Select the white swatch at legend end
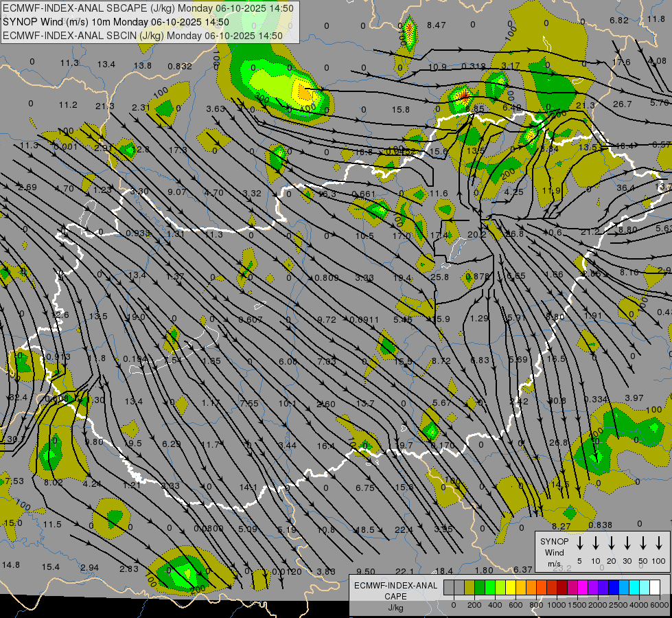Viewport: 672px width, 618px height. (x=655, y=588)
